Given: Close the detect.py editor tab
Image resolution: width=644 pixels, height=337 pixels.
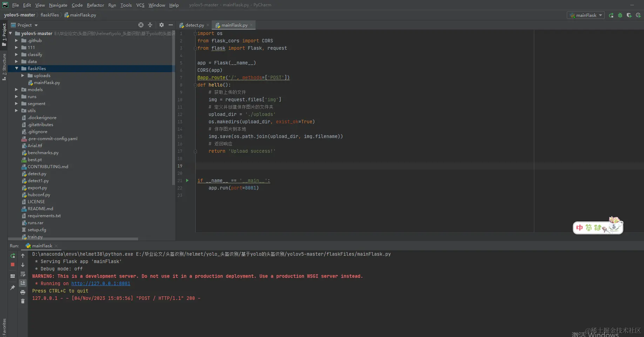Looking at the screenshot, I should [x=208, y=25].
